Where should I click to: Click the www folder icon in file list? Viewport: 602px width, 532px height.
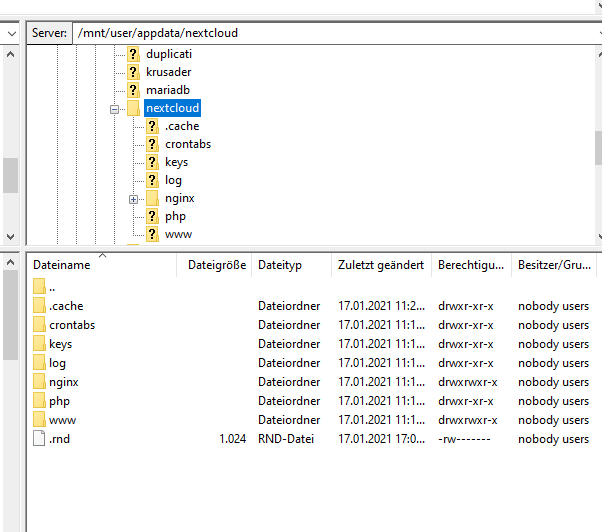39,420
